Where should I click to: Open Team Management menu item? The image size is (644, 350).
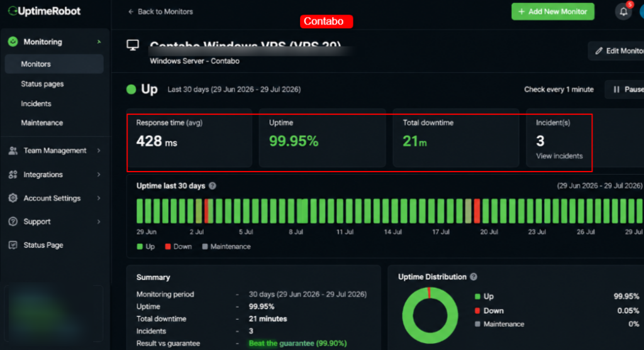[x=55, y=151]
